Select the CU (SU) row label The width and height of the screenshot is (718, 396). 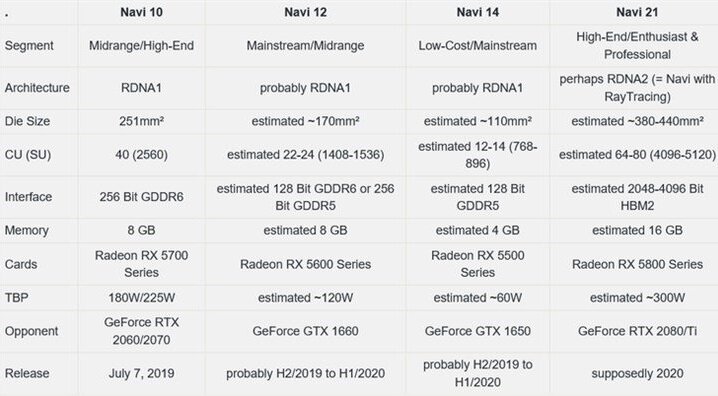pos(27,155)
